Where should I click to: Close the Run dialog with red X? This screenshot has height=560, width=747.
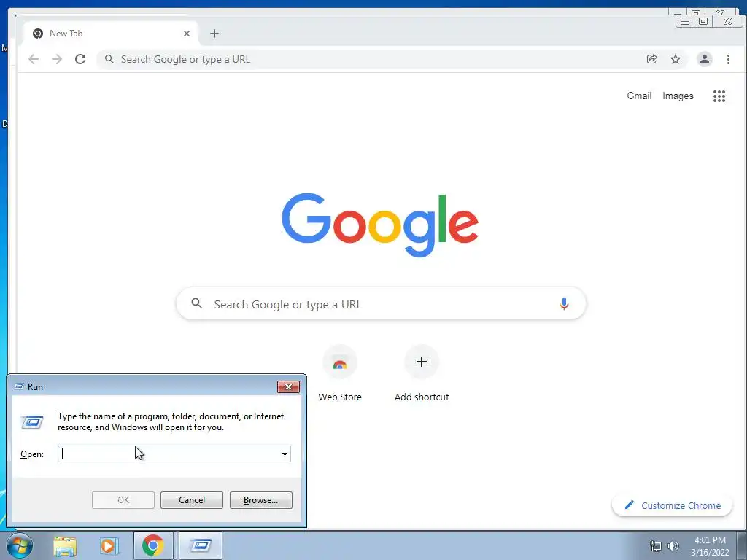click(288, 386)
